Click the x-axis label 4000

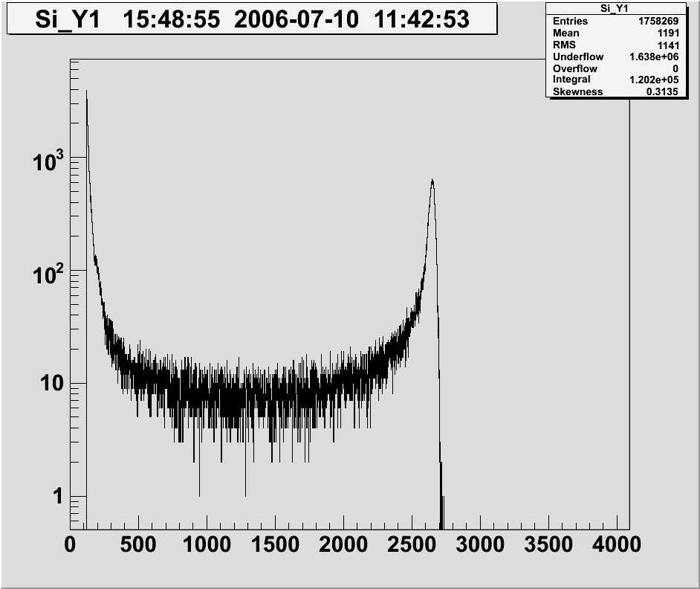[618, 544]
